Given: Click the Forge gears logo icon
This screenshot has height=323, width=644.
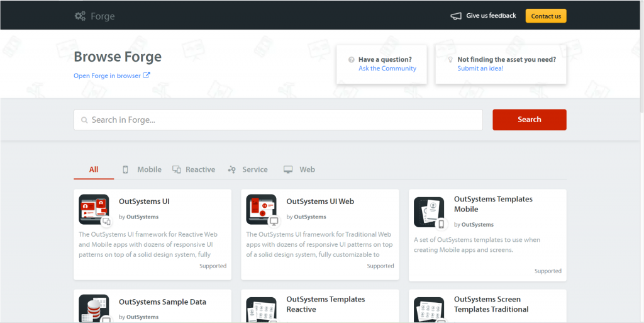Looking at the screenshot, I should (x=80, y=16).
